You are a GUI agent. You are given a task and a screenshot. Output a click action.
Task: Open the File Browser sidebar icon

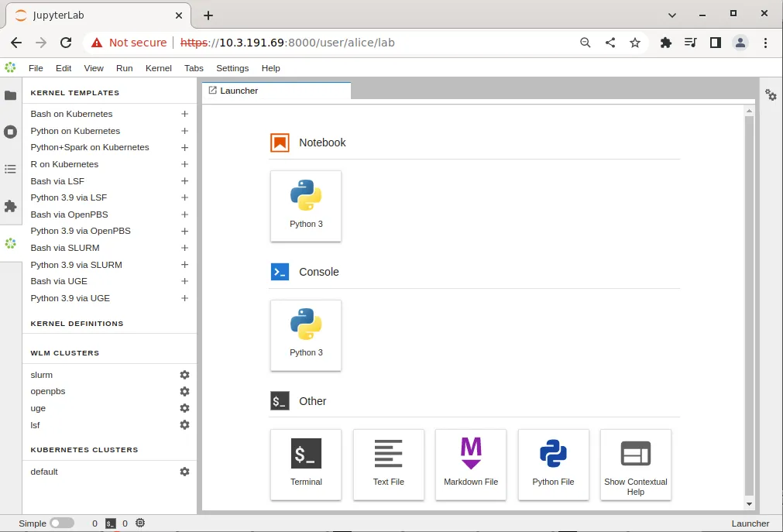(11, 95)
